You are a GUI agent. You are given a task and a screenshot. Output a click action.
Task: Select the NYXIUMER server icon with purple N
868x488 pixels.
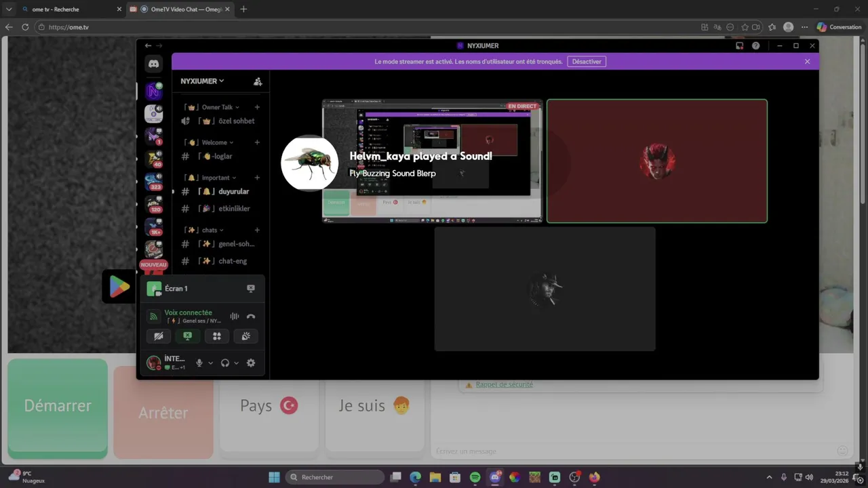(x=154, y=91)
